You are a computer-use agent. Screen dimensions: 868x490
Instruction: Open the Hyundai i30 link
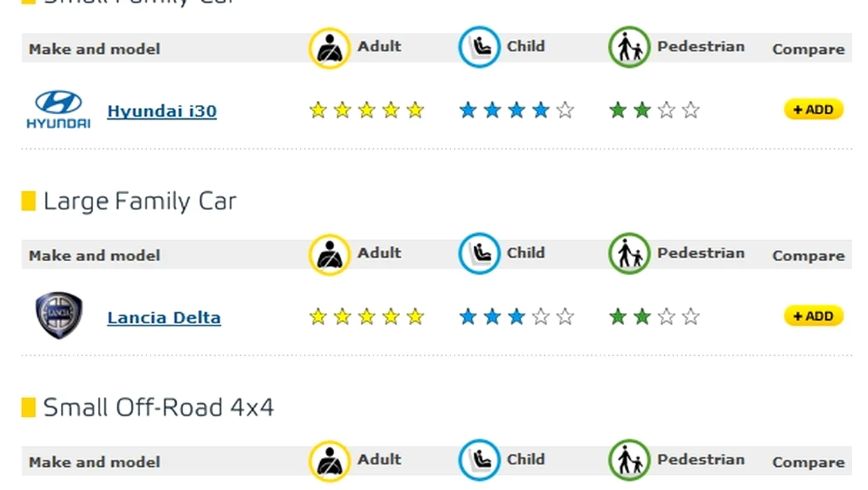162,111
